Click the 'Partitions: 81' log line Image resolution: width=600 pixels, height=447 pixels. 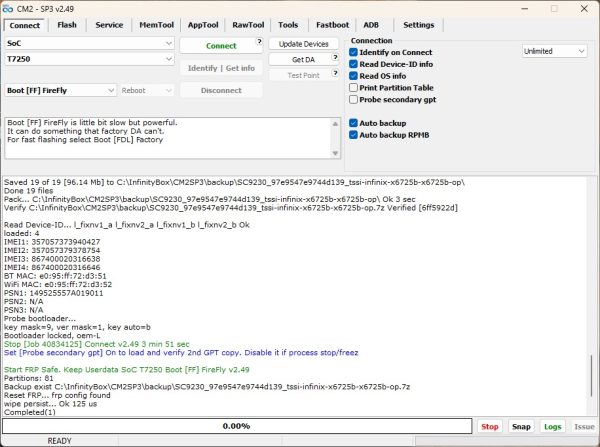click(29, 378)
